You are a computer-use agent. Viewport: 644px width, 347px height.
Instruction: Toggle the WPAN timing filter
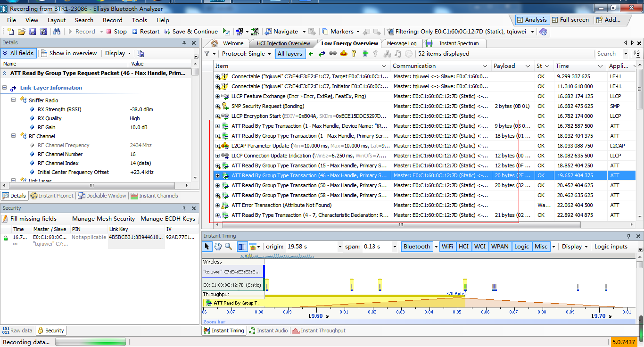click(x=500, y=247)
